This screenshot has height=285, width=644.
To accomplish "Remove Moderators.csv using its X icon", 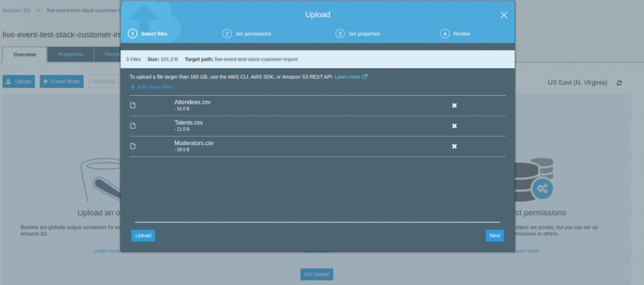I will [x=454, y=147].
